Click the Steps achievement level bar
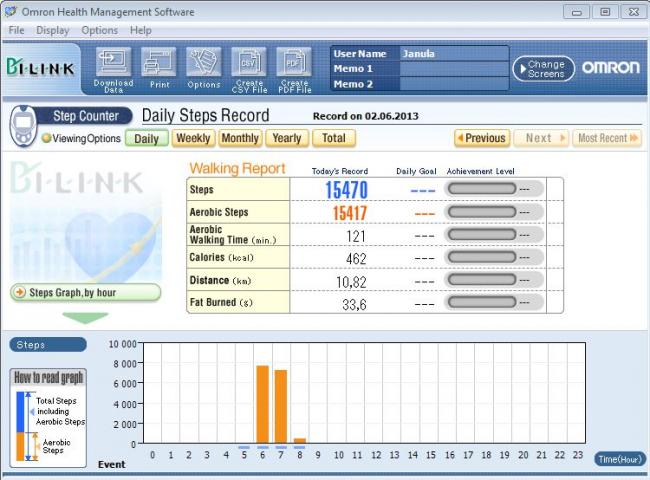Viewport: 650px width, 480px height. [x=482, y=189]
